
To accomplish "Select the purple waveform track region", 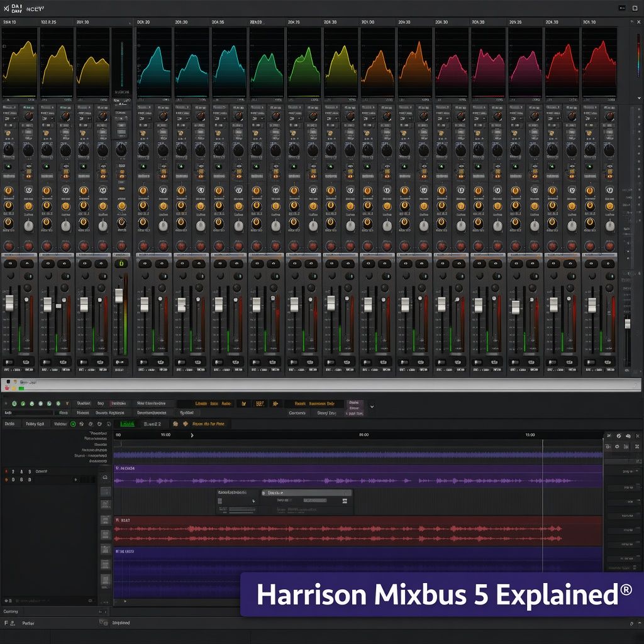I will 358,477.
